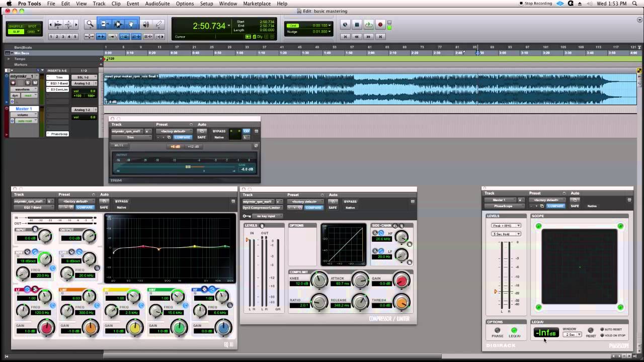Image resolution: width=644 pixels, height=362 pixels.
Task: Click the Play transport button
Action: point(369,25)
